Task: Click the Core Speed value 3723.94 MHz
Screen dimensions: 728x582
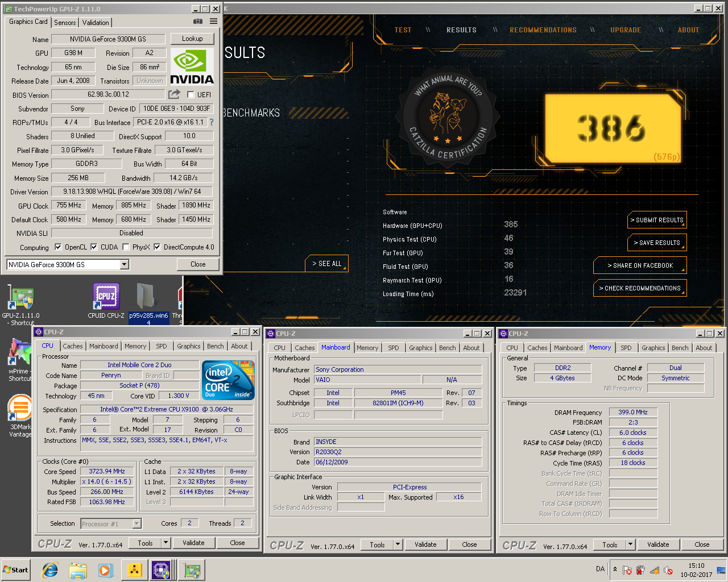Action: pyautogui.click(x=107, y=472)
